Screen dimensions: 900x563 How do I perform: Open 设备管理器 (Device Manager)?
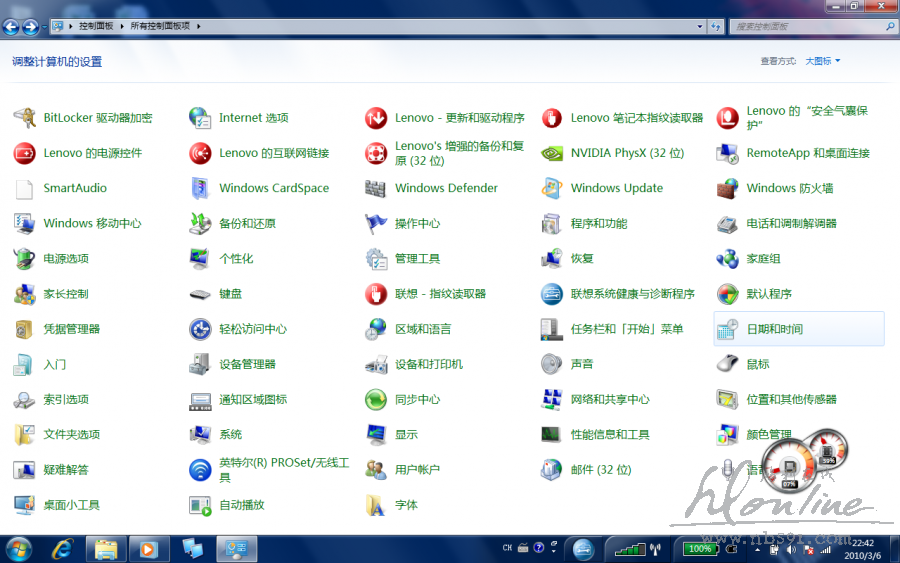247,364
